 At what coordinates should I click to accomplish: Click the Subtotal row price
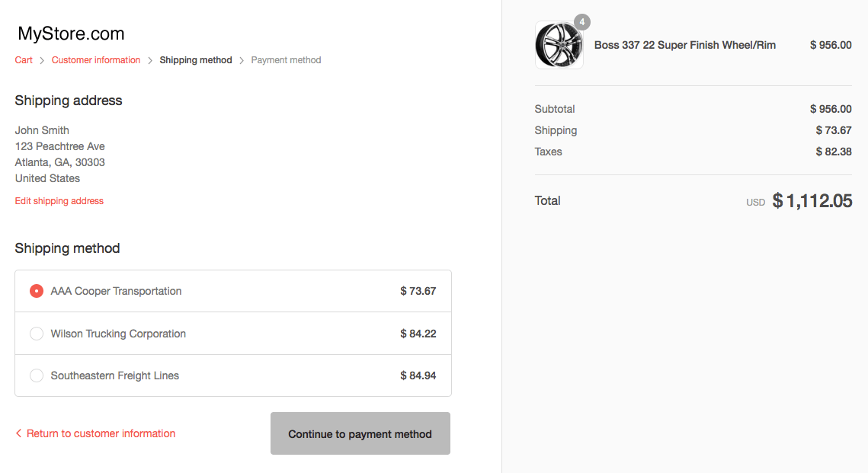pyautogui.click(x=829, y=109)
